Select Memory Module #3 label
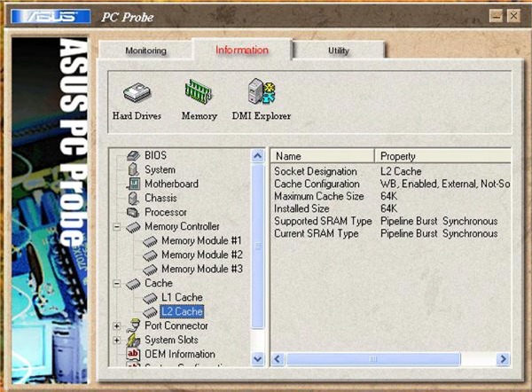This screenshot has height=392, width=532. [x=202, y=270]
